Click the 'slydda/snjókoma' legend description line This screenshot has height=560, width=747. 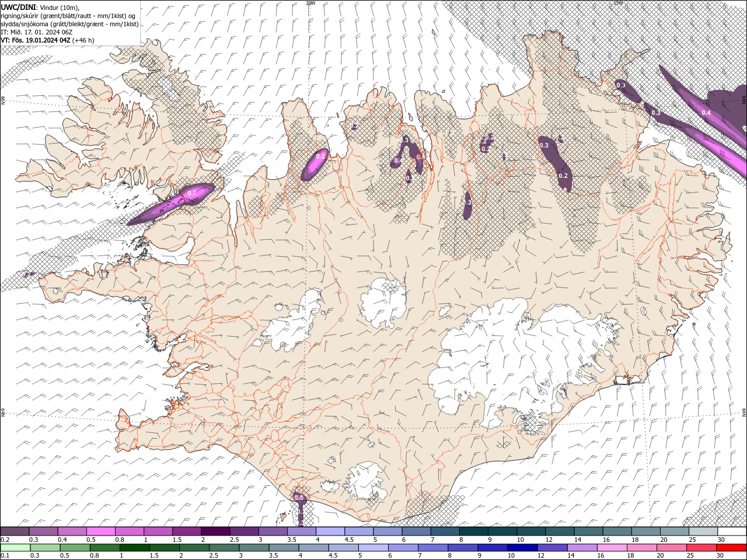click(69, 24)
